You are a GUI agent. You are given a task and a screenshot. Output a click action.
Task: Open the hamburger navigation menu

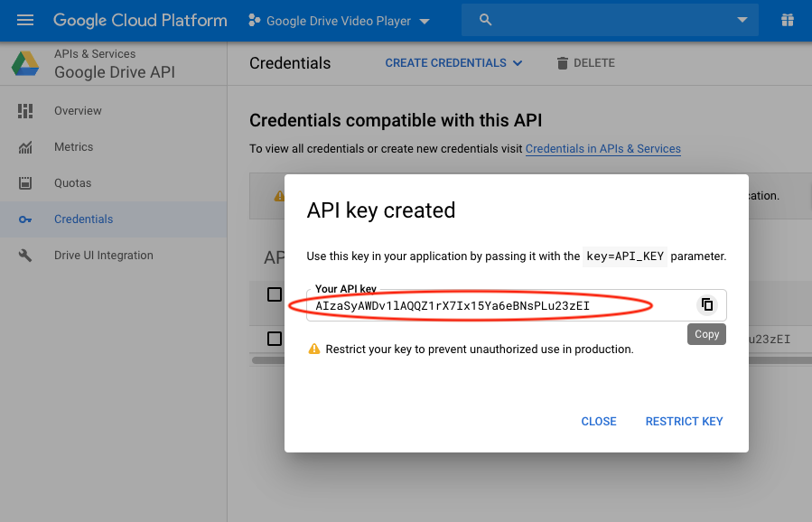click(x=25, y=20)
